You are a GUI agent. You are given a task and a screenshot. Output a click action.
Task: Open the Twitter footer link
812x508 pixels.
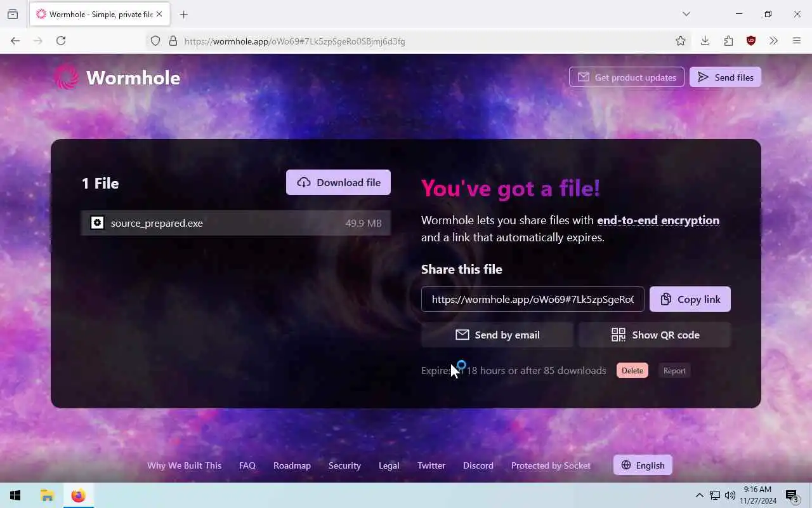tap(431, 465)
